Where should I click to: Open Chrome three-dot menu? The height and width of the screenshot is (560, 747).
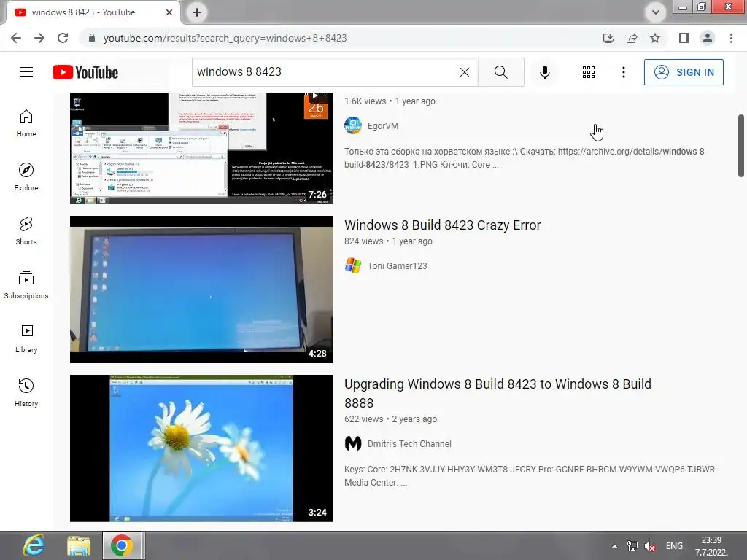[731, 38]
